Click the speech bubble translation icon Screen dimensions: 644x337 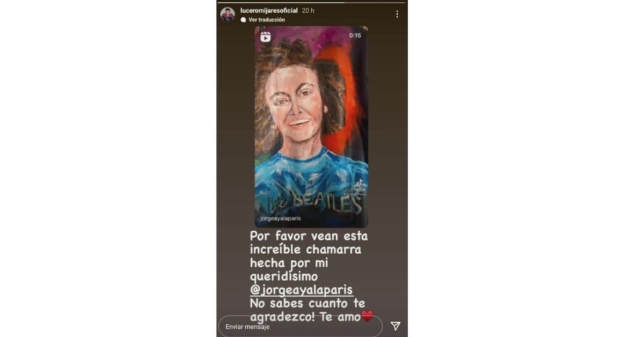click(x=243, y=20)
